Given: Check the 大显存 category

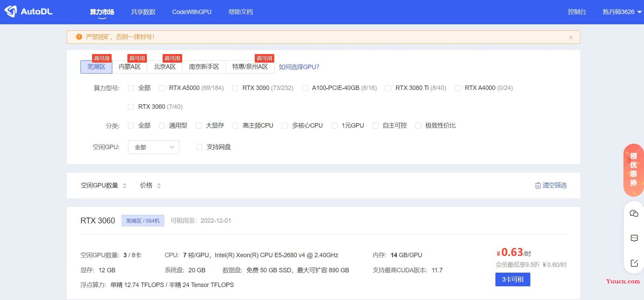Looking at the screenshot, I should tap(199, 126).
